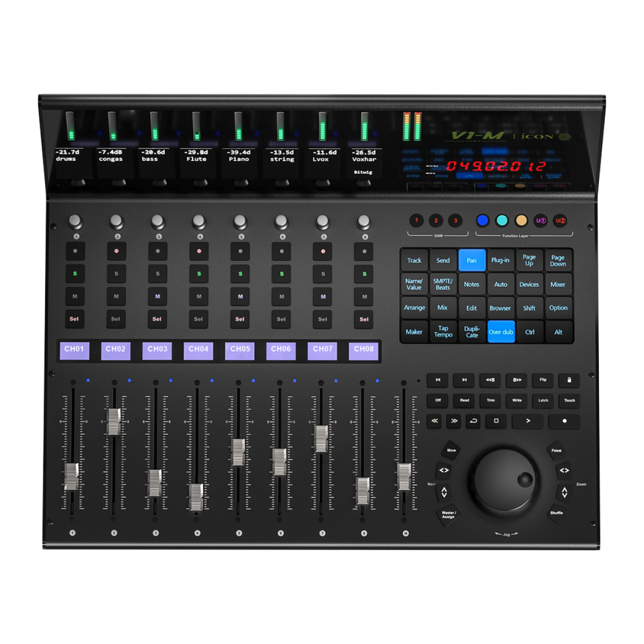
Task: Select DAW mode button 3
Action: click(x=455, y=221)
